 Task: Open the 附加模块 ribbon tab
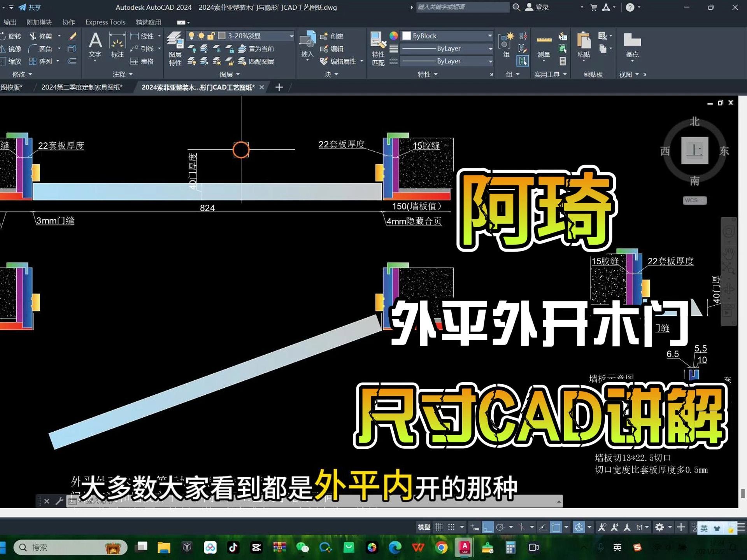pos(39,22)
